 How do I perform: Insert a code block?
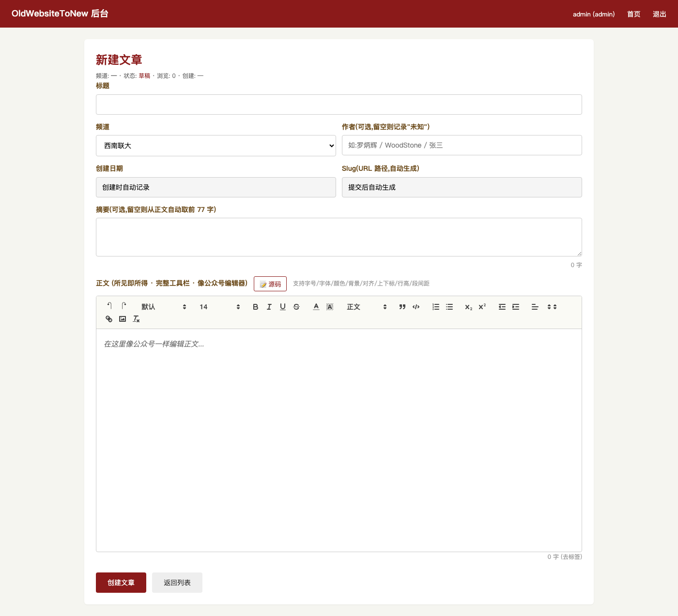(416, 307)
